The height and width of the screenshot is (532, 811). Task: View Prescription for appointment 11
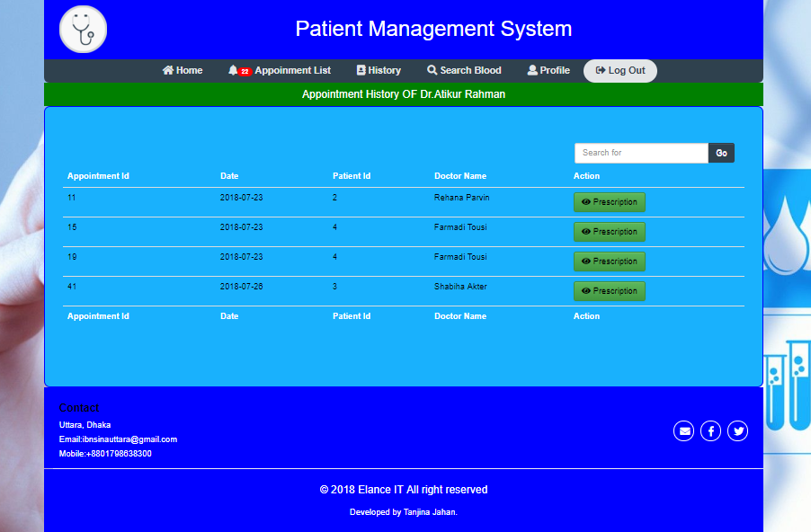point(610,202)
